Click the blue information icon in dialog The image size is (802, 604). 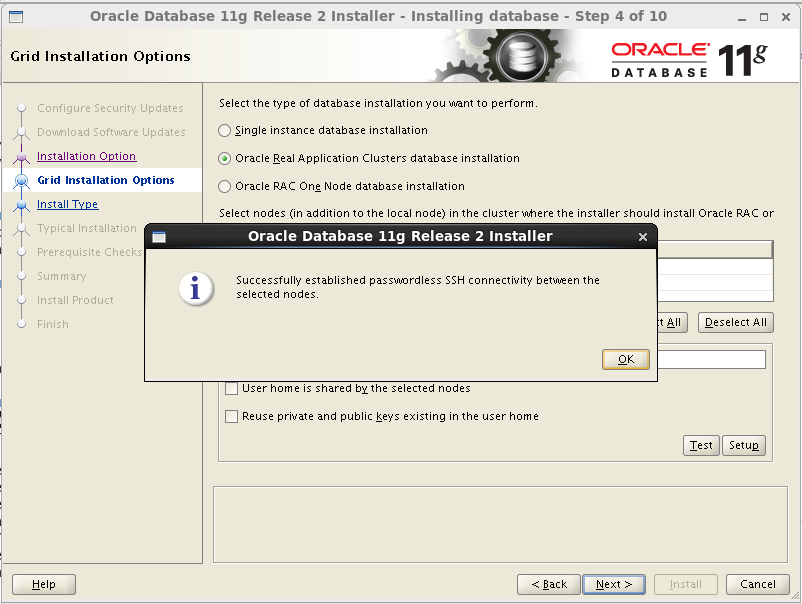pyautogui.click(x=196, y=288)
